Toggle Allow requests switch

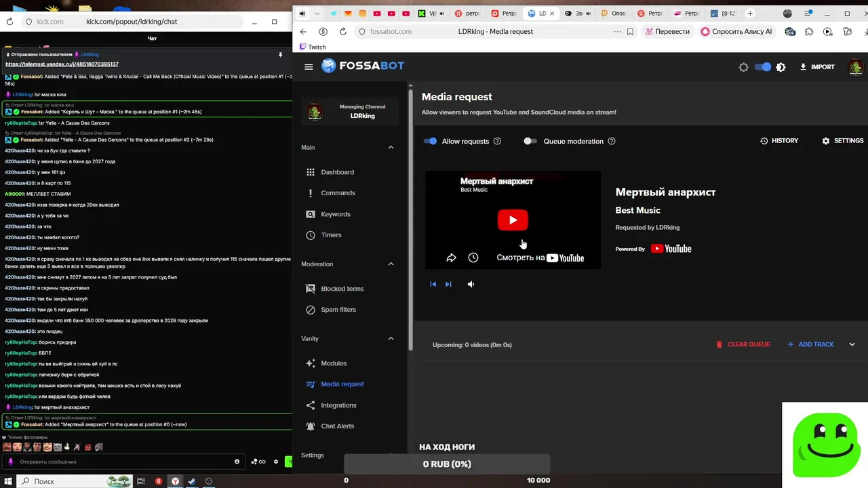coord(430,141)
